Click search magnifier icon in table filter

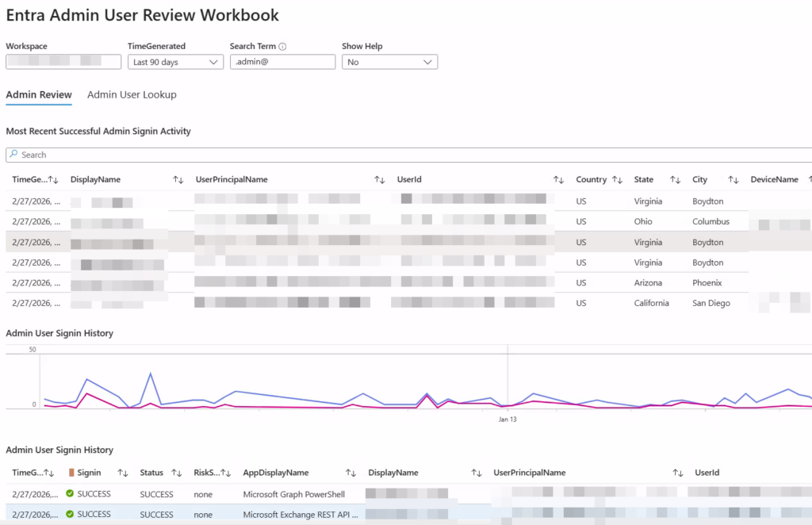click(14, 155)
